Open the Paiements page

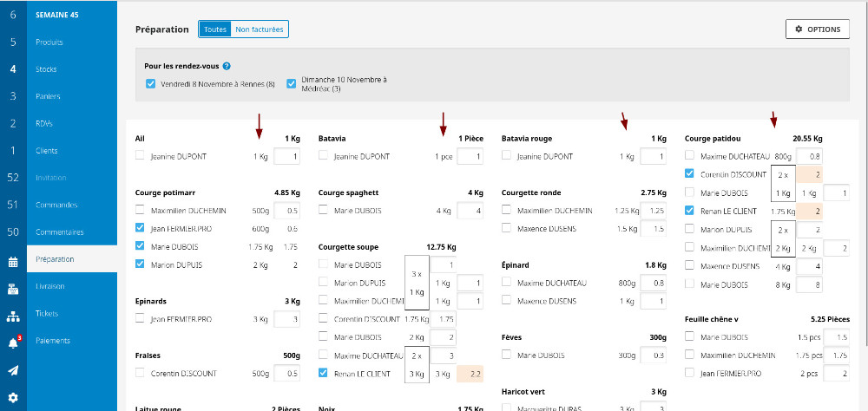click(x=53, y=340)
